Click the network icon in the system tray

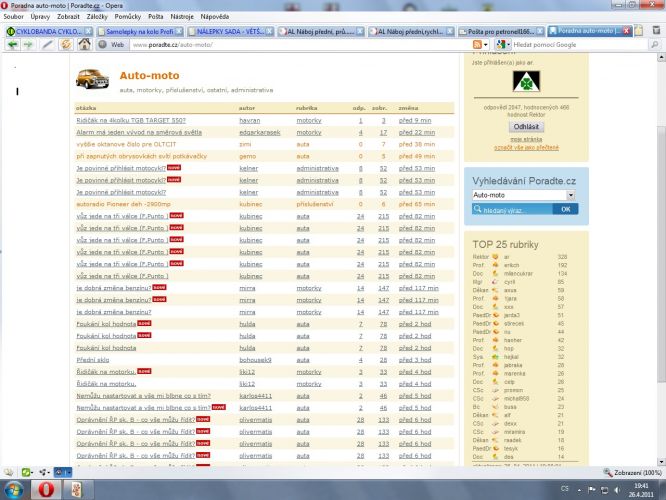[x=604, y=490]
